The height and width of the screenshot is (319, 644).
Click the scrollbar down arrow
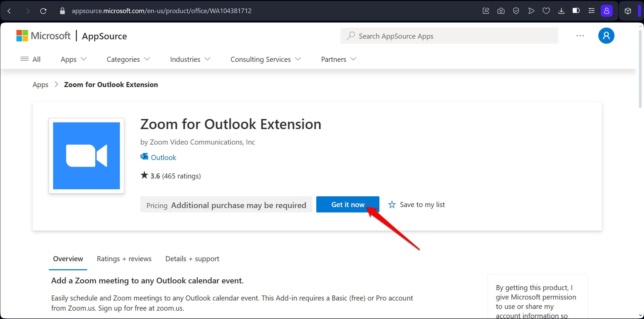(640, 315)
